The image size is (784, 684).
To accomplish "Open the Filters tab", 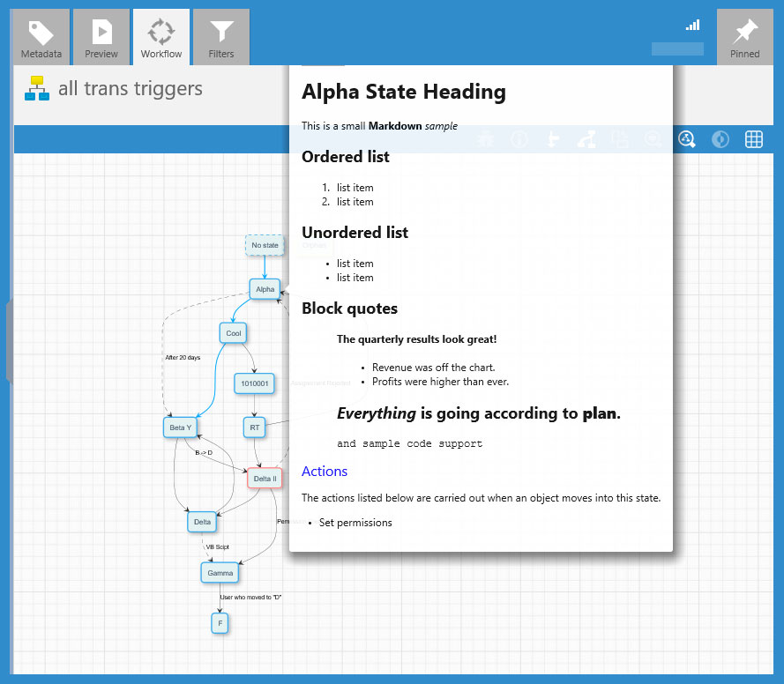I will tap(221, 37).
